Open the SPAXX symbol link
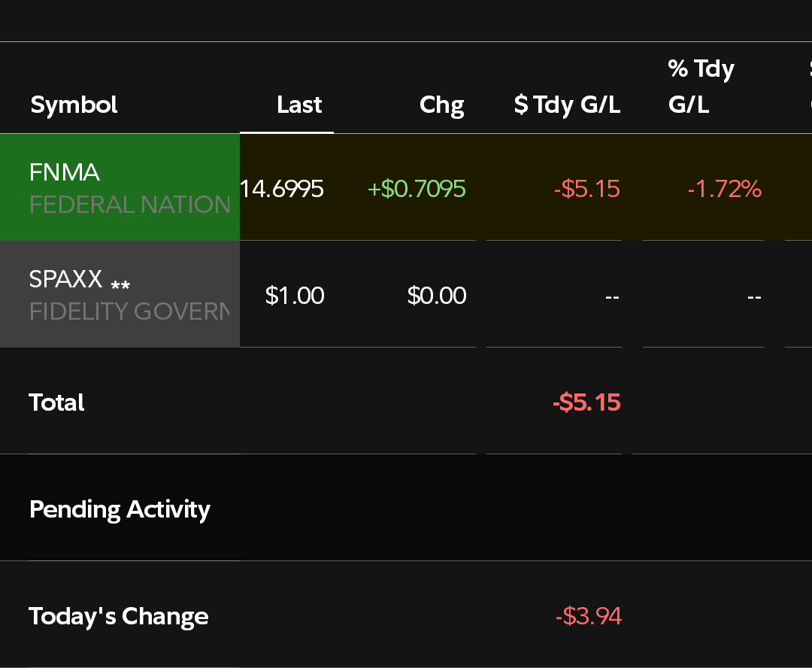Image resolution: width=812 pixels, height=668 pixels. (65, 279)
